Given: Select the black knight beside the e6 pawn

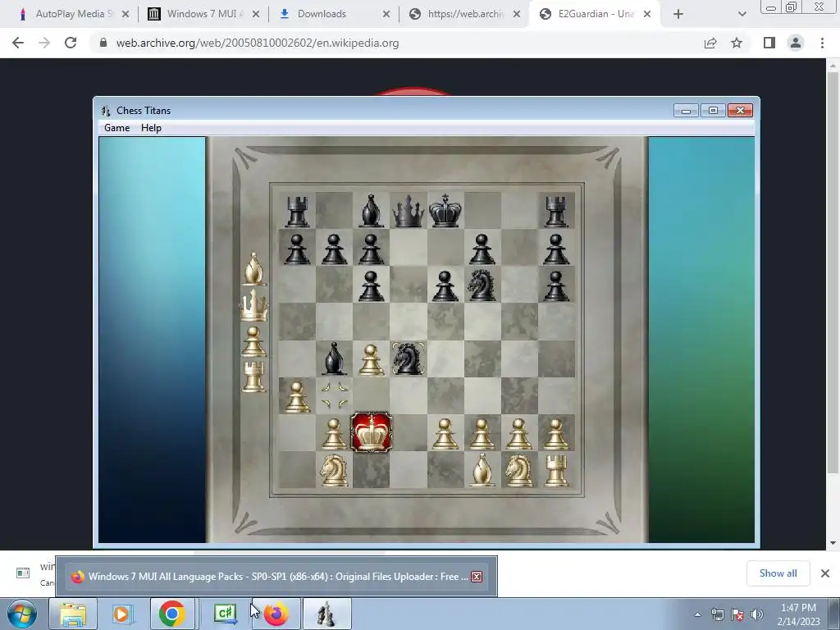Looking at the screenshot, I should pyautogui.click(x=482, y=285).
